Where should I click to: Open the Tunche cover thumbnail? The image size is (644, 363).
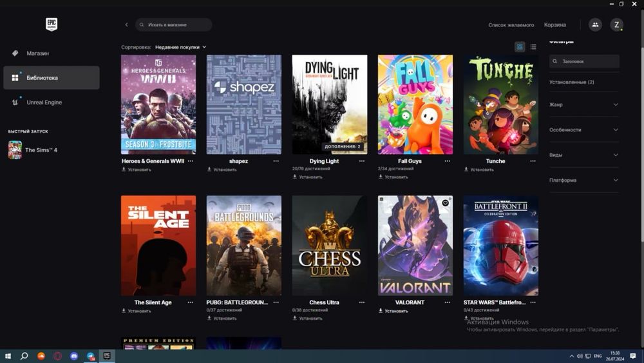tap(500, 104)
